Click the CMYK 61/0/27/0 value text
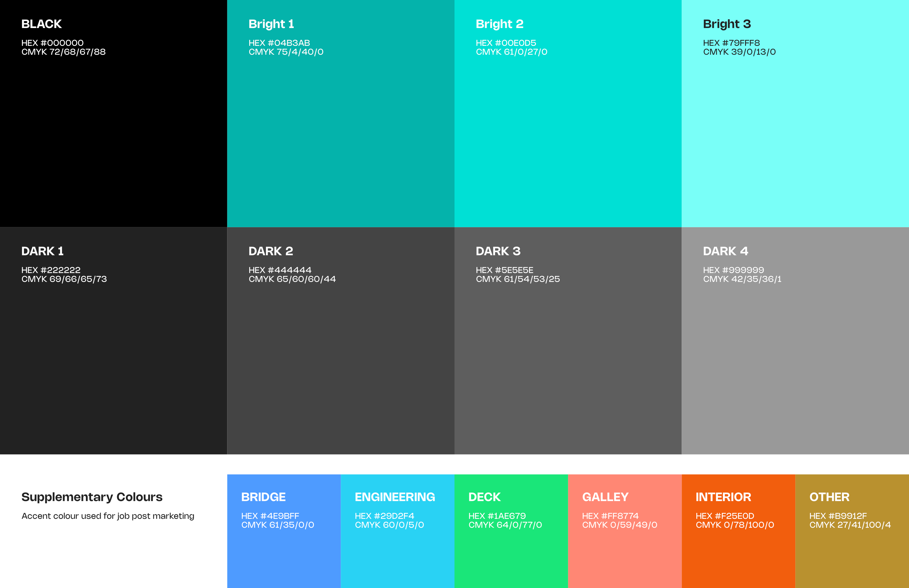The width and height of the screenshot is (909, 588). (511, 52)
